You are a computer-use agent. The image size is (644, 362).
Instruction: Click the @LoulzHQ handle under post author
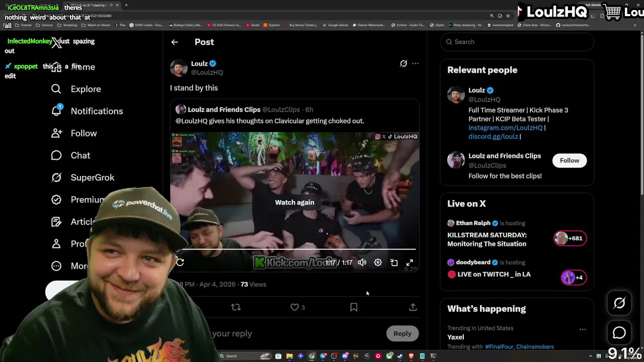pos(207,72)
